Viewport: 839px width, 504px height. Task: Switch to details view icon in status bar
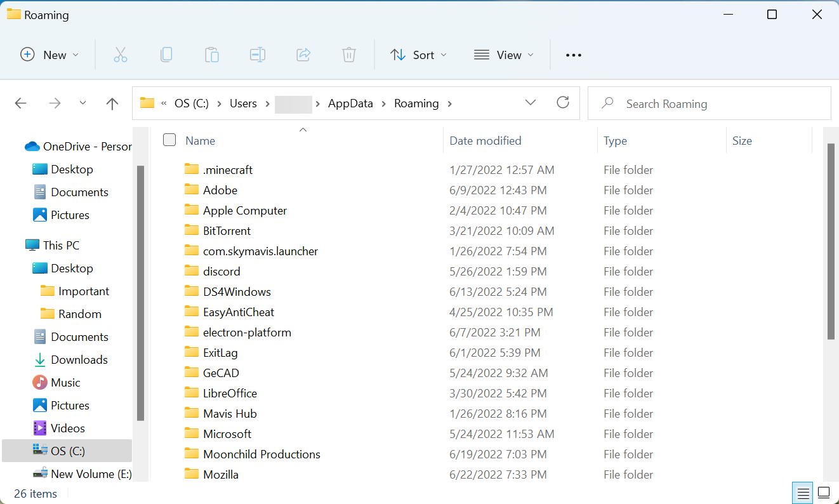(x=803, y=493)
